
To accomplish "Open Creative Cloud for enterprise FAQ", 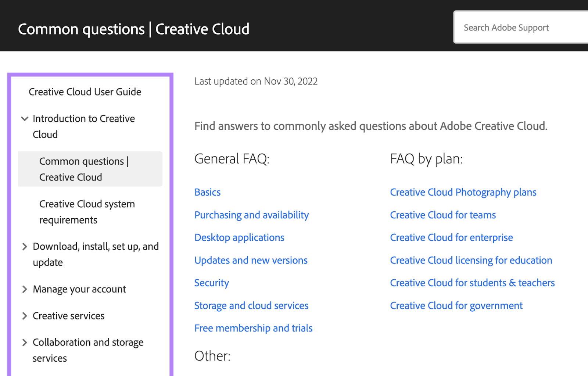I will tap(451, 237).
